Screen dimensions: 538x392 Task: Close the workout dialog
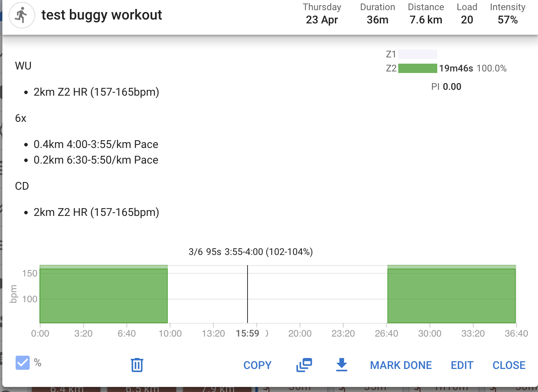[x=509, y=365]
